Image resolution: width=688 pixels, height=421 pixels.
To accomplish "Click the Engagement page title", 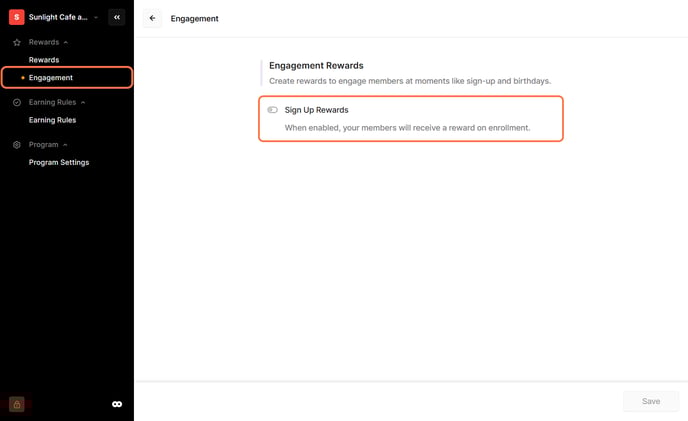I will pos(194,18).
